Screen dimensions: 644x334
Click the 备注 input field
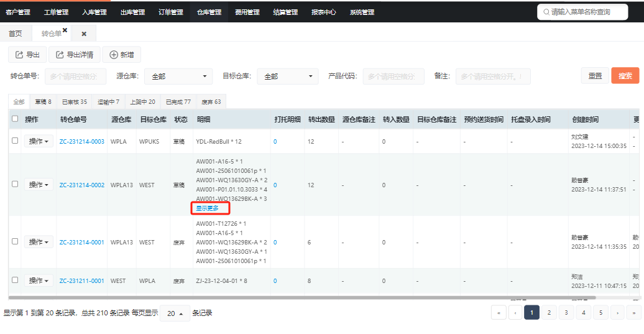coord(493,77)
